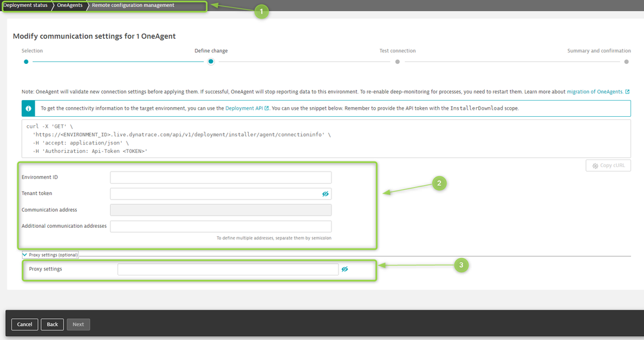The image size is (644, 340).
Task: Click the Test connection step circle
Action: click(397, 62)
